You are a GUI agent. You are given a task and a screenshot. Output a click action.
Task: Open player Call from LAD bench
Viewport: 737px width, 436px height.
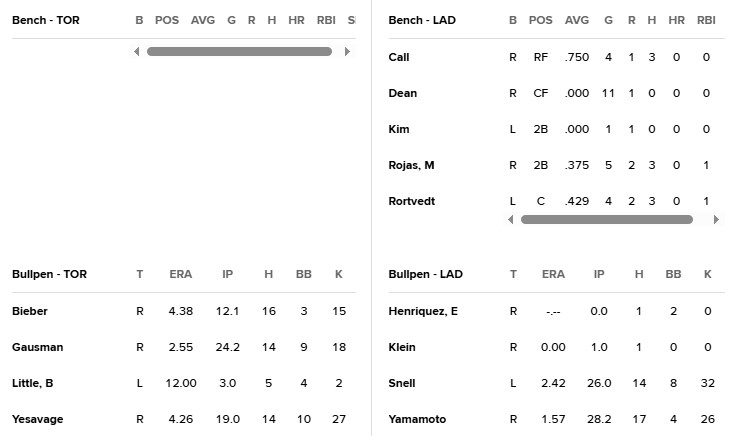[x=398, y=57]
